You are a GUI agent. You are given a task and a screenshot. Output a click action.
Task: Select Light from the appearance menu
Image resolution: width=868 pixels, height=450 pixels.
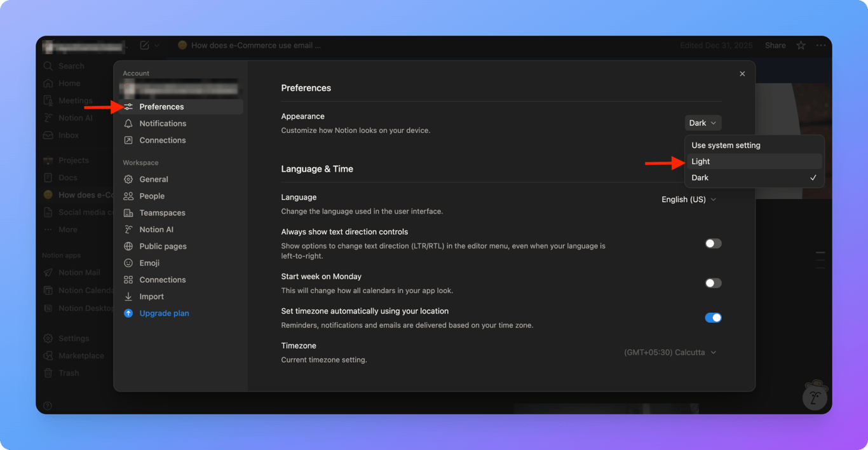coord(700,161)
